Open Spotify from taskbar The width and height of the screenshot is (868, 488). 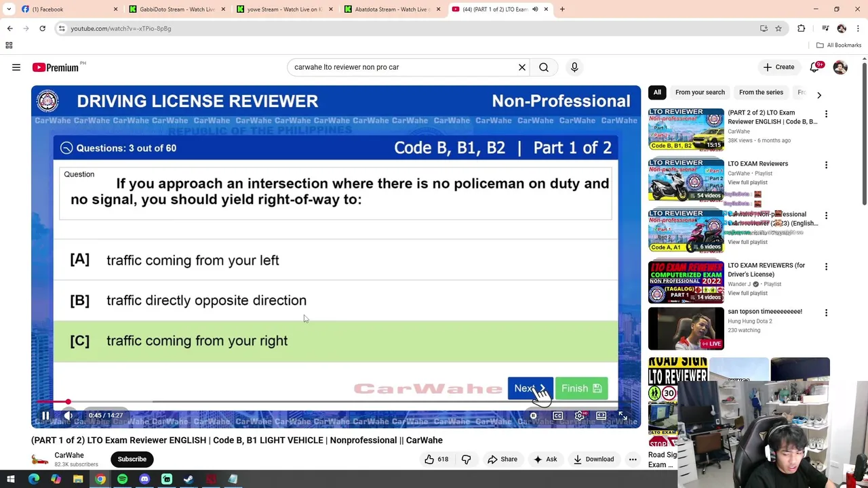click(x=122, y=480)
